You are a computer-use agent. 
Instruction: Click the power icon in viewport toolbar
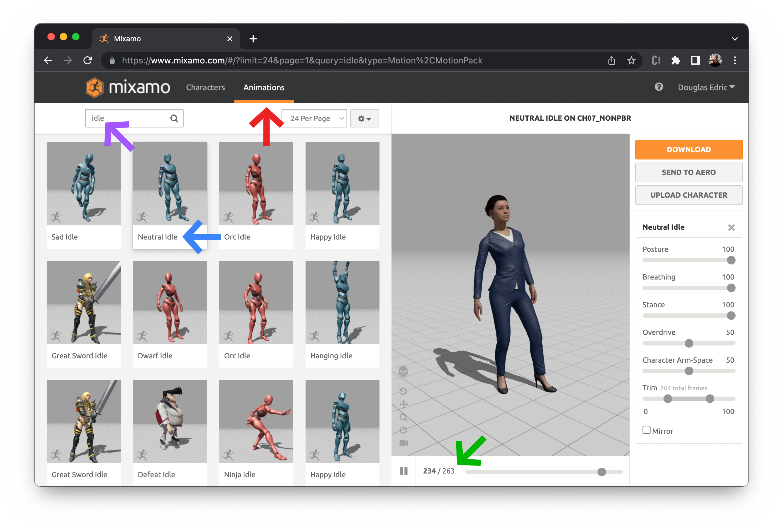(403, 430)
